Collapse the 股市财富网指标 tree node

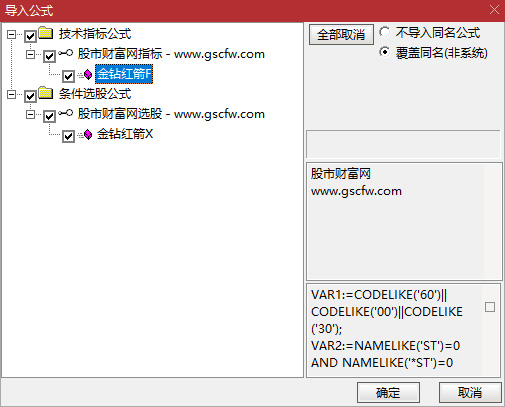pyautogui.click(x=30, y=54)
